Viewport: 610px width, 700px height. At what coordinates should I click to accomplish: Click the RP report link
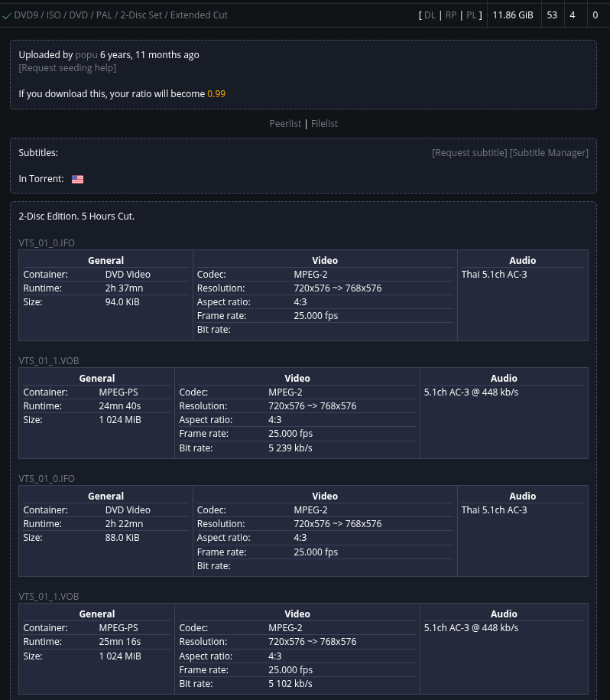(x=451, y=15)
